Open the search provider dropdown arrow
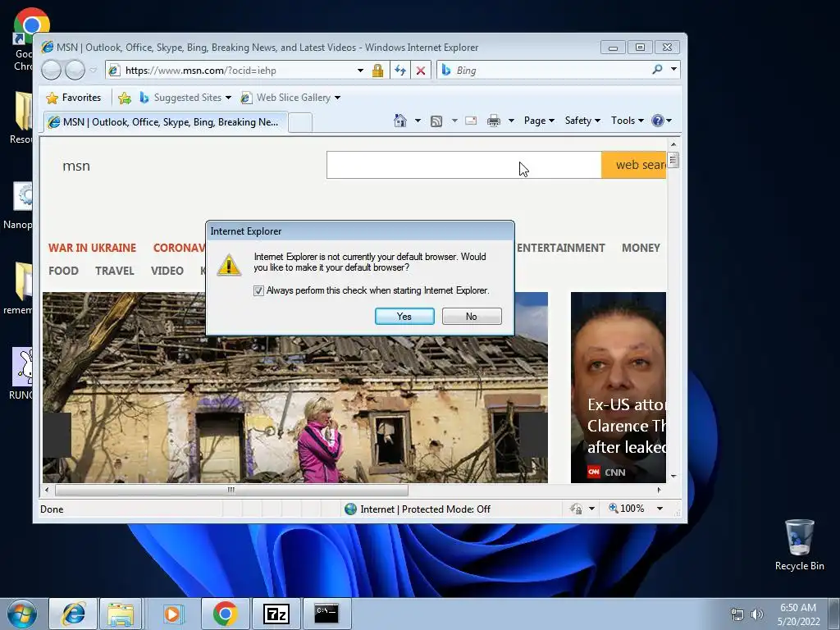 [673, 69]
